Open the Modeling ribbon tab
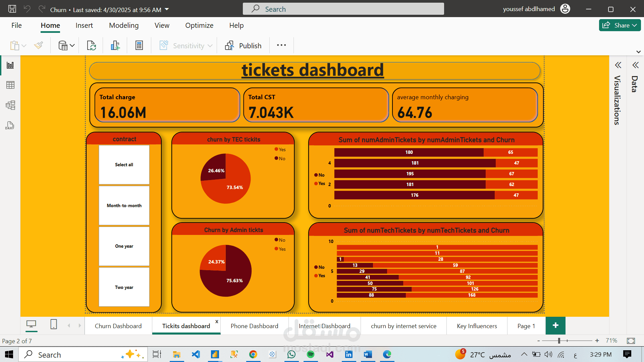 click(x=124, y=25)
